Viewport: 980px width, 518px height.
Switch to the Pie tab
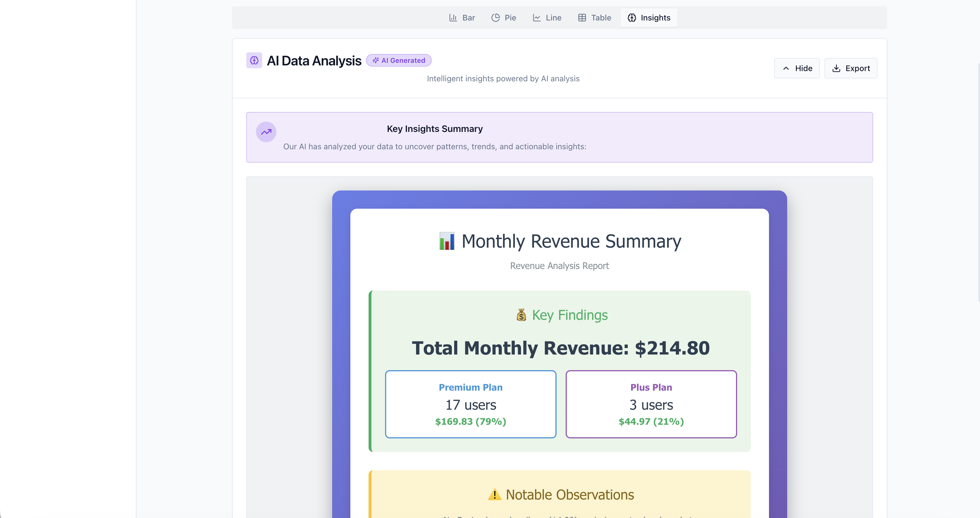[x=504, y=18]
